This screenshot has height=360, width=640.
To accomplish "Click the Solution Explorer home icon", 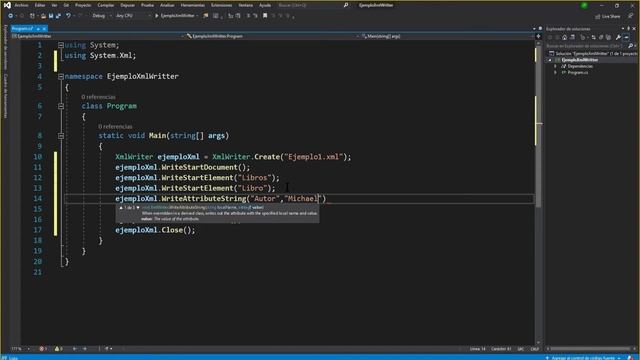I will [564, 37].
